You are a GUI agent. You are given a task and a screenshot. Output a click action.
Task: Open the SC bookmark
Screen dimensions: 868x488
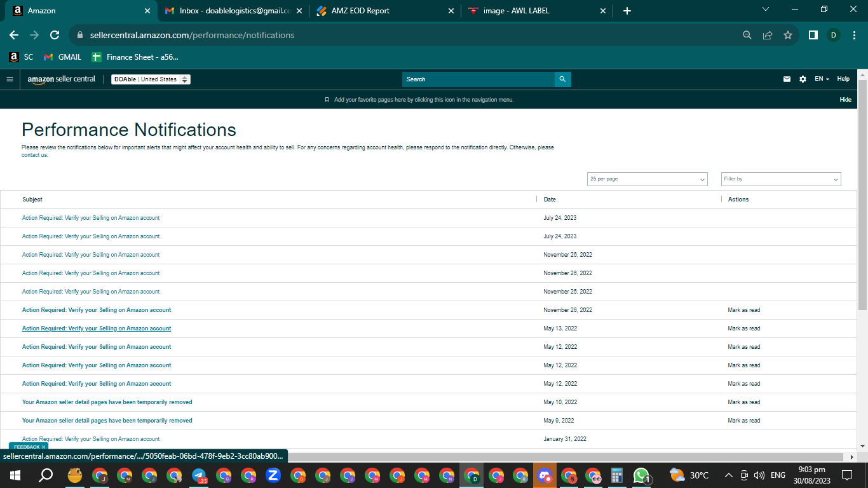pyautogui.click(x=22, y=57)
